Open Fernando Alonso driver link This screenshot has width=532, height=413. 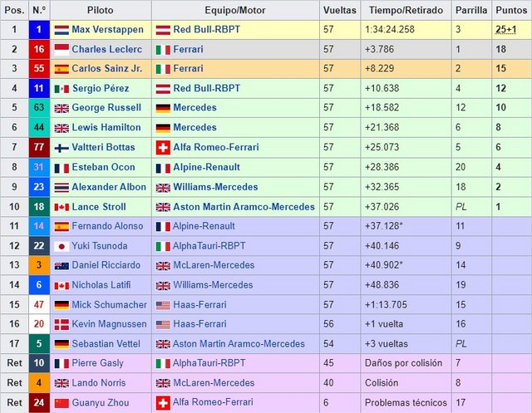coord(107,226)
